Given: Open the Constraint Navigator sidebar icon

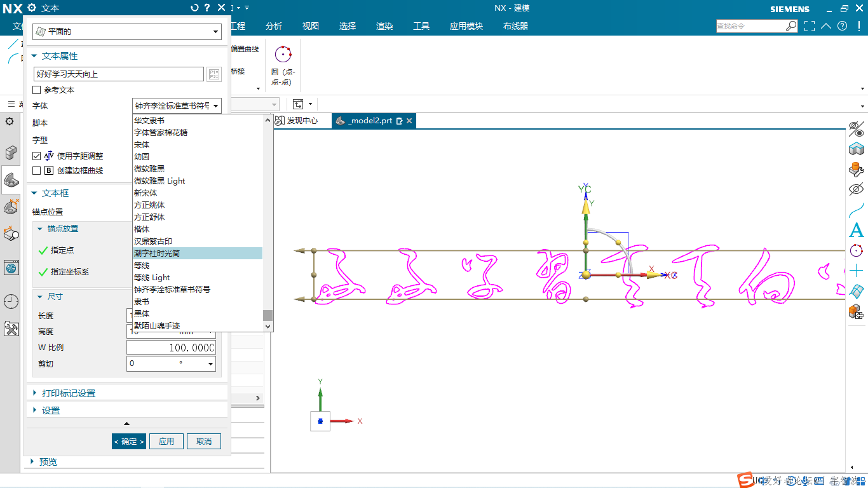Looking at the screenshot, I should pos(11,207).
